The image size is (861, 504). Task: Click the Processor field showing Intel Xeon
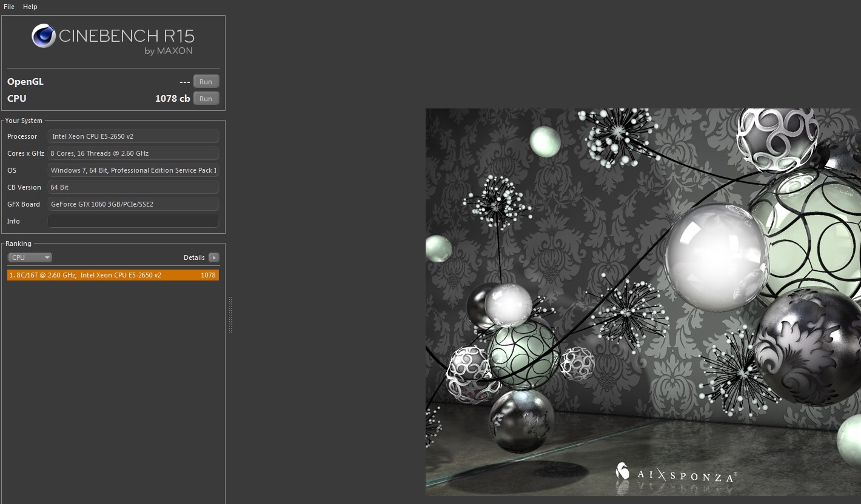(x=133, y=136)
